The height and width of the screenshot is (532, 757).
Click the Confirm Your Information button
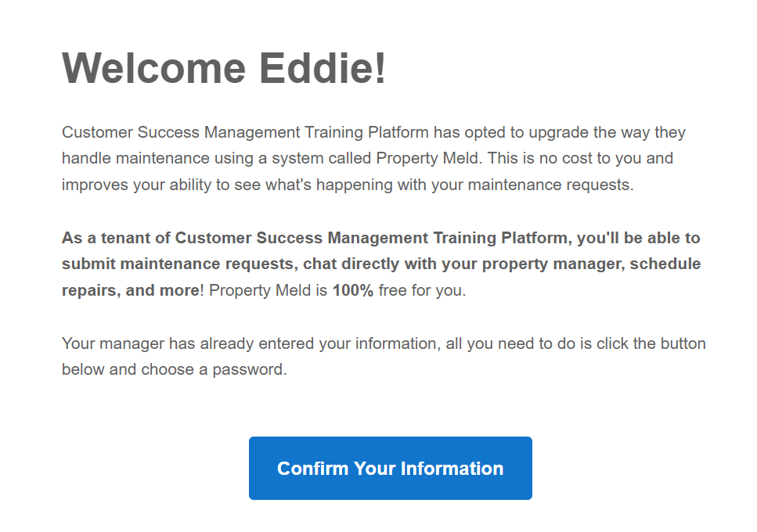pos(390,468)
